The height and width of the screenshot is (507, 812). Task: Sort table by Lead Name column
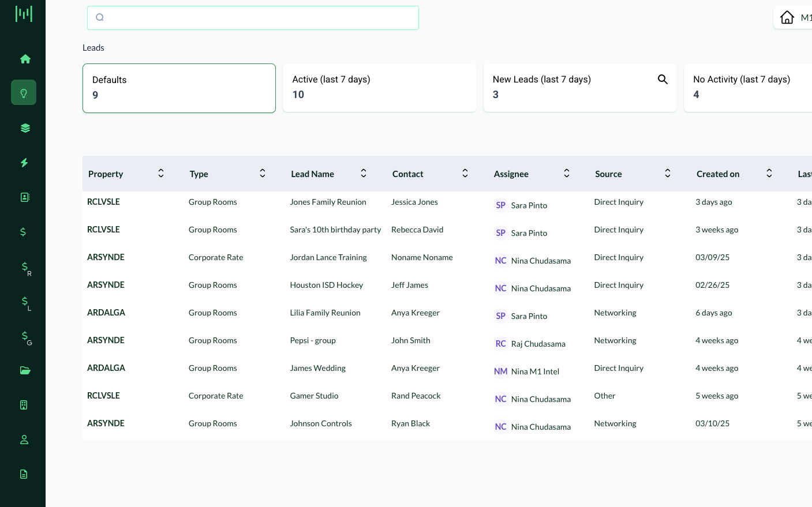[x=364, y=174]
